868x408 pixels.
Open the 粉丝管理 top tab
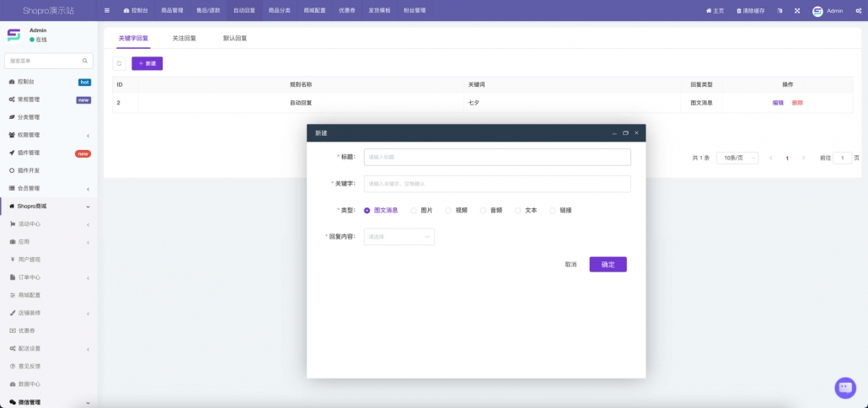(415, 10)
